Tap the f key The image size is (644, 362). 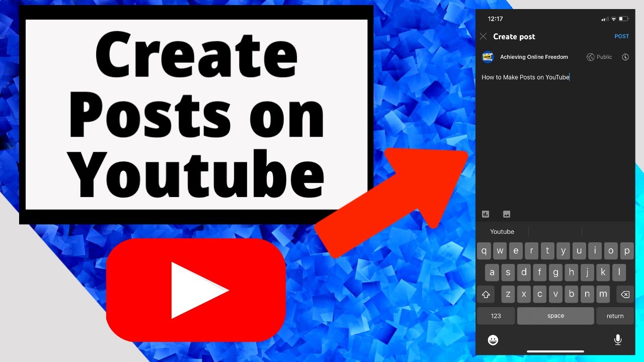pos(539,273)
